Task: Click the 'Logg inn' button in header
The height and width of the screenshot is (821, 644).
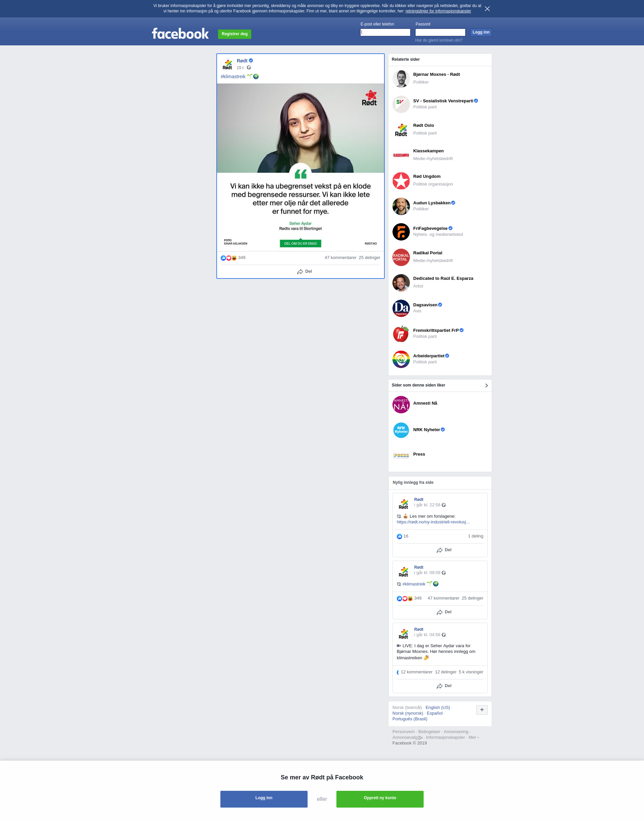Action: 481,33
